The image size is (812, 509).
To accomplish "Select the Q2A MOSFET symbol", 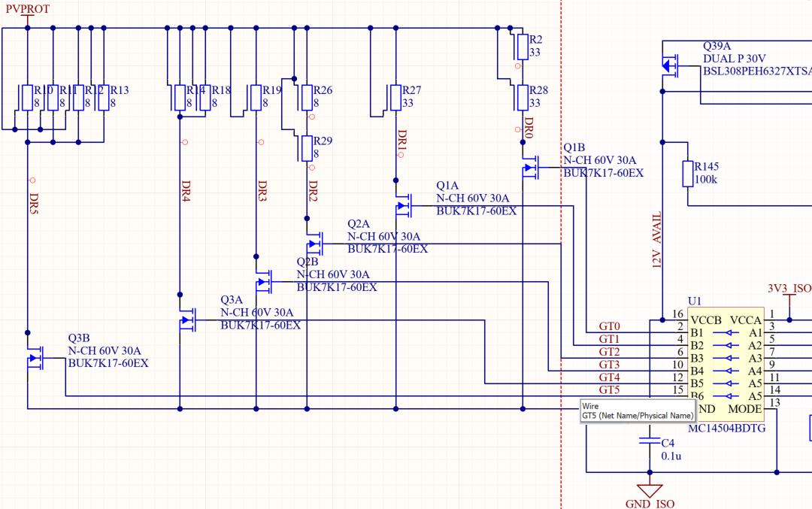I will point(314,244).
